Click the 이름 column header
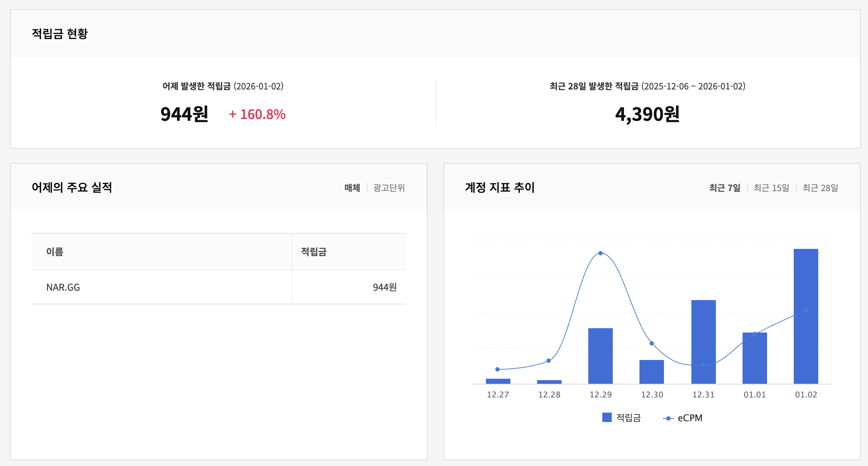The image size is (868, 466). (55, 252)
